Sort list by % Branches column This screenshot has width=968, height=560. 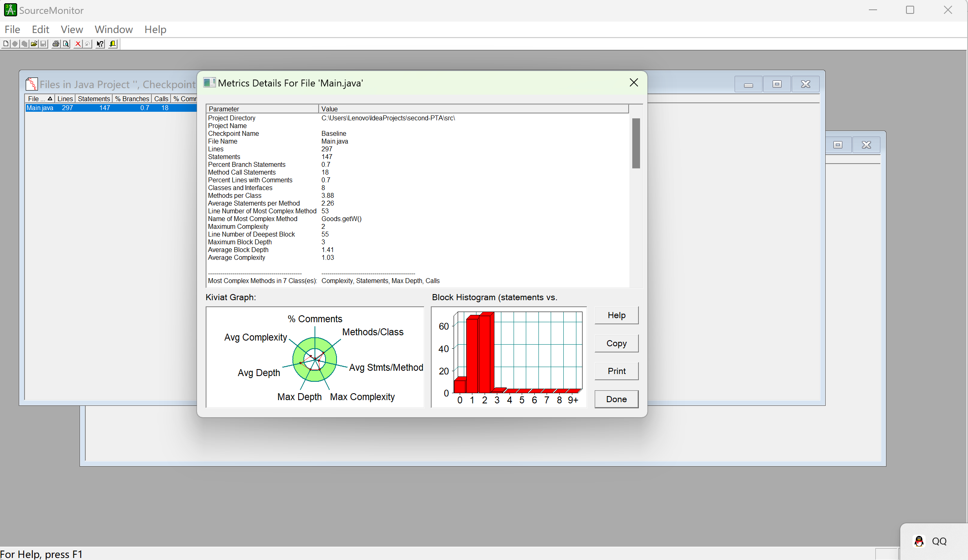point(132,99)
